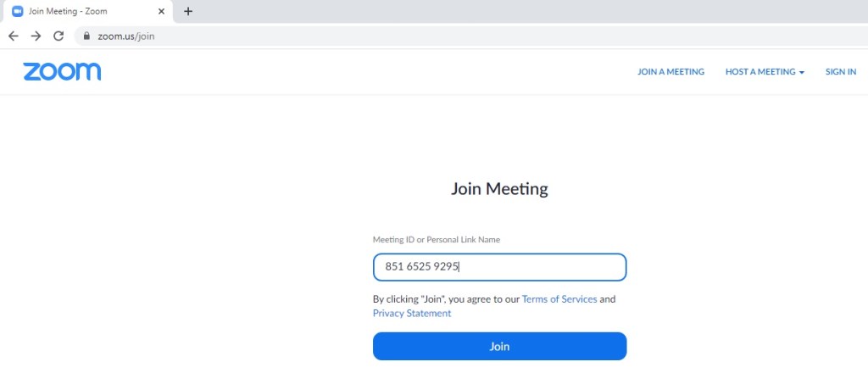Open JOIN A MEETING nav item

[x=670, y=72]
